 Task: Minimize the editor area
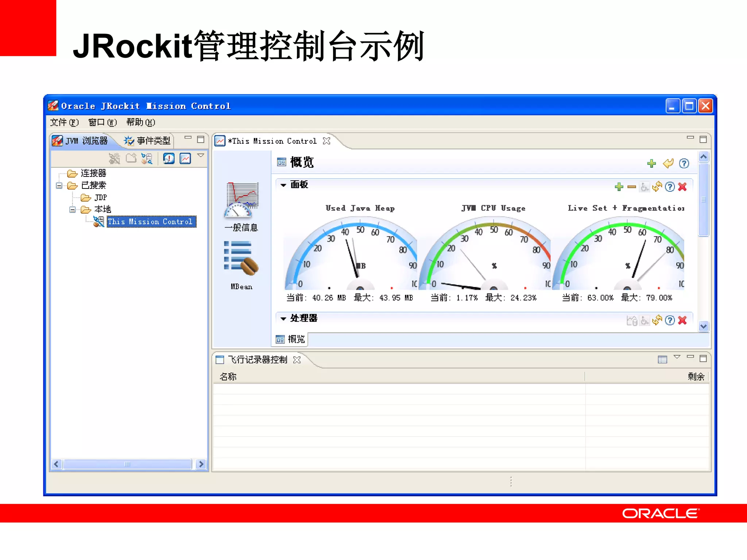coord(690,138)
